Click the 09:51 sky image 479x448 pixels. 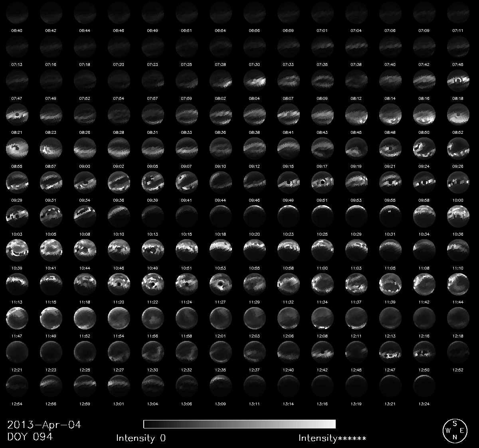(x=322, y=182)
